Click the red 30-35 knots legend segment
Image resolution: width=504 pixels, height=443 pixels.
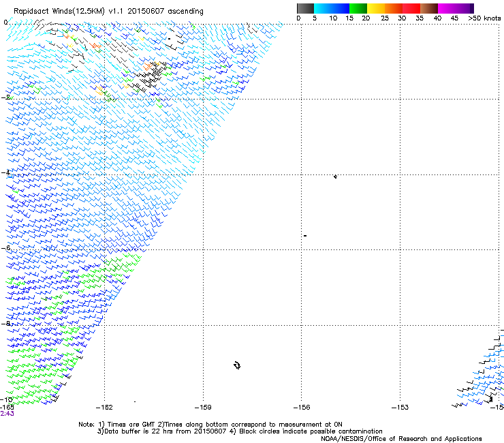411,8
